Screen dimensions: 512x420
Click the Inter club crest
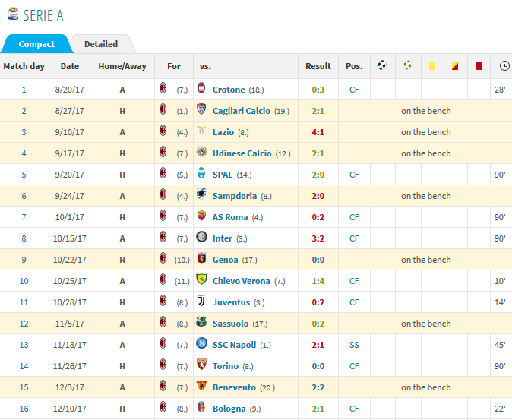coord(201,237)
